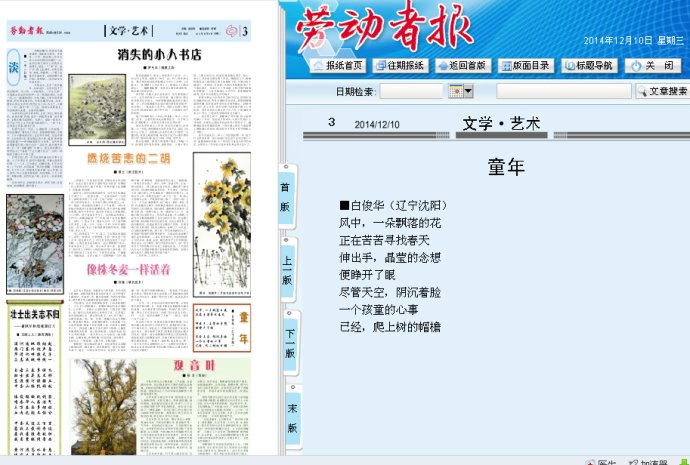Open the calendar date picker icon

(x=456, y=91)
